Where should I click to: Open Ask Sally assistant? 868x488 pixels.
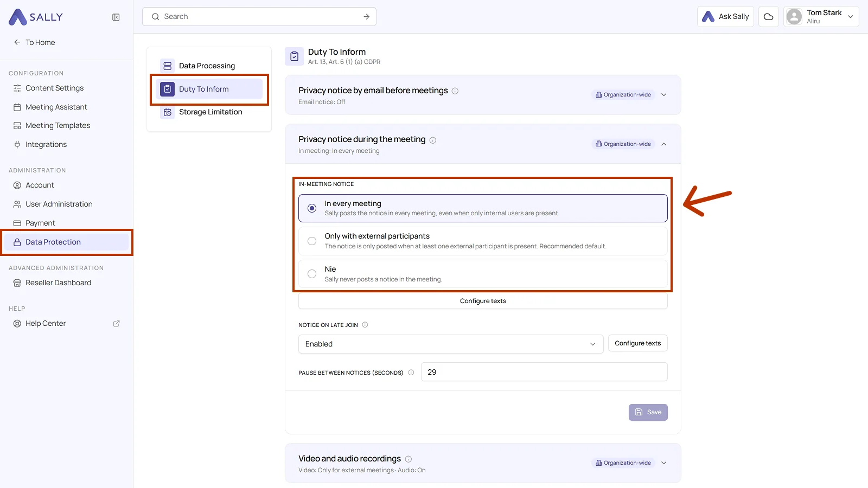click(725, 17)
